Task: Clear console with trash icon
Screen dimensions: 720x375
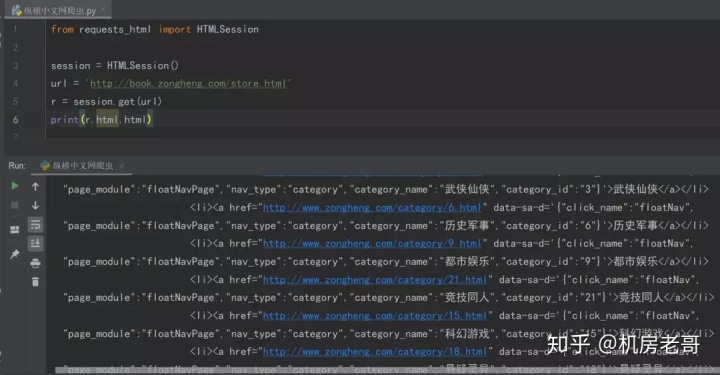Action: tap(35, 282)
